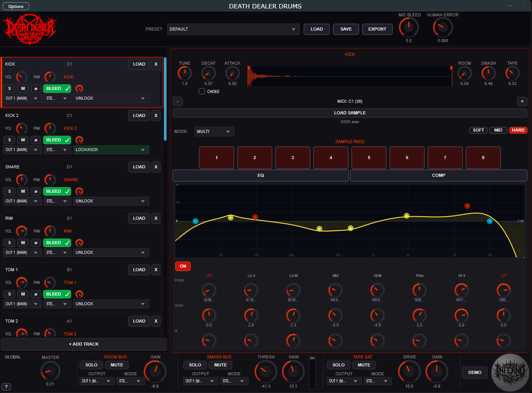Image resolution: width=532 pixels, height=393 pixels.
Task: Click the KICK track VOL knob
Action: tap(21, 77)
